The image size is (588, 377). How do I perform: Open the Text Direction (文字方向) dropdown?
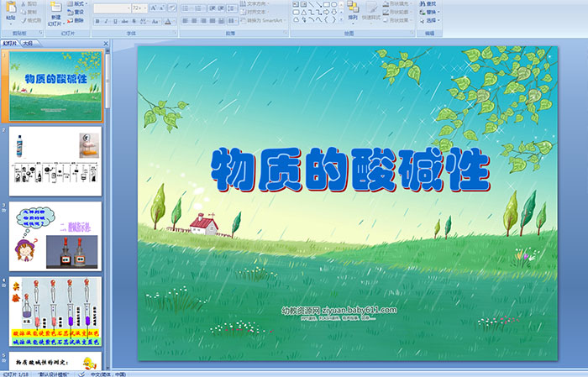(x=255, y=3)
